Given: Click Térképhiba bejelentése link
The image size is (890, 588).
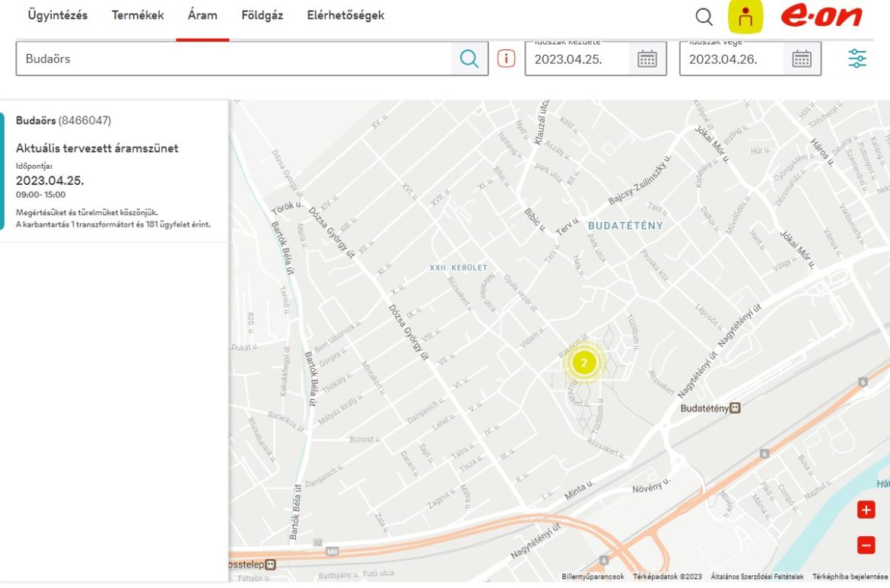Looking at the screenshot, I should (x=849, y=577).
